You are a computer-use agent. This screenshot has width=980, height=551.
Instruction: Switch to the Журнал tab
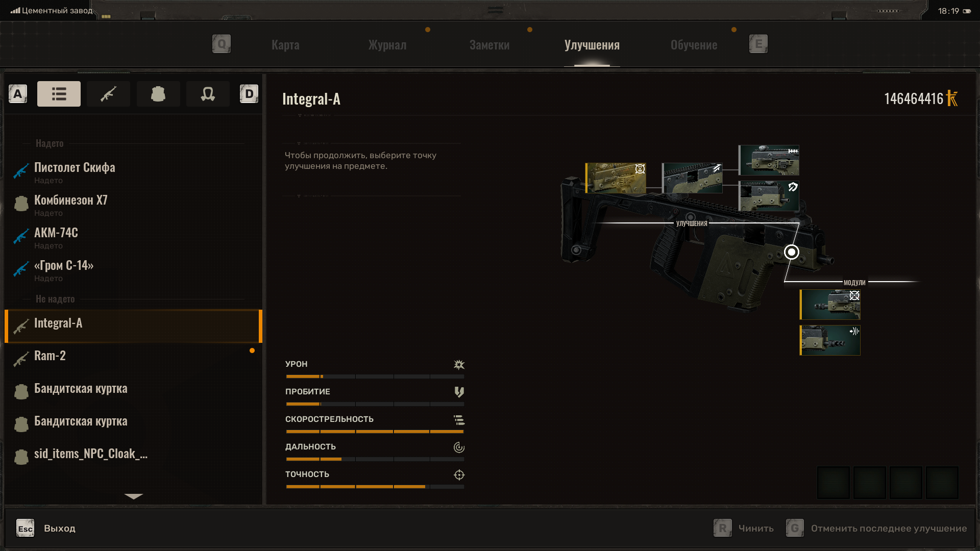coord(387,45)
